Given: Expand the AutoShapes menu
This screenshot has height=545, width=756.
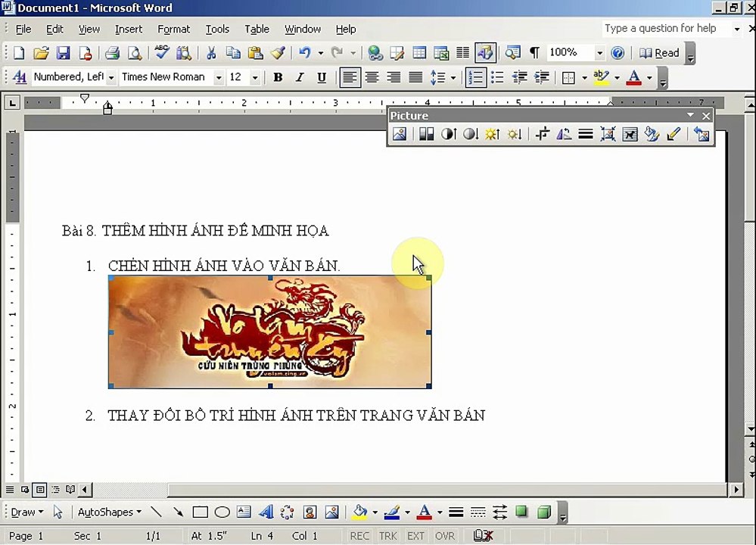Looking at the screenshot, I should point(110,512).
